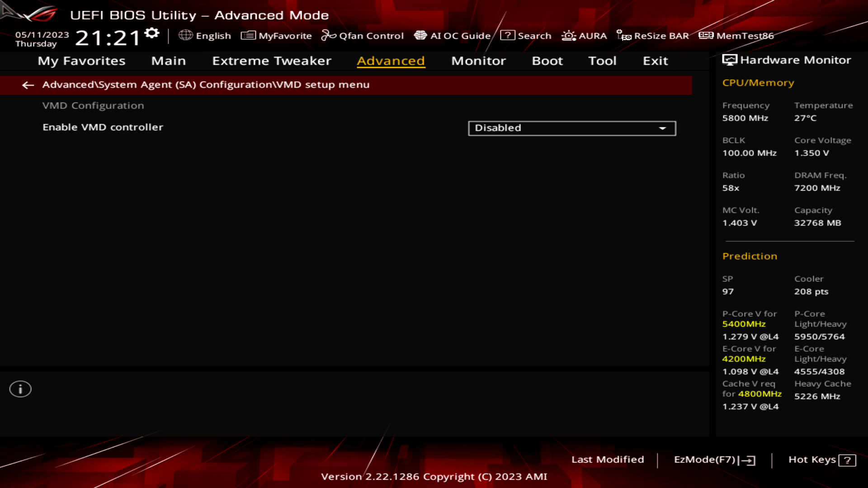This screenshot has width=868, height=488.
Task: Click the information icon panel
Action: point(20,389)
